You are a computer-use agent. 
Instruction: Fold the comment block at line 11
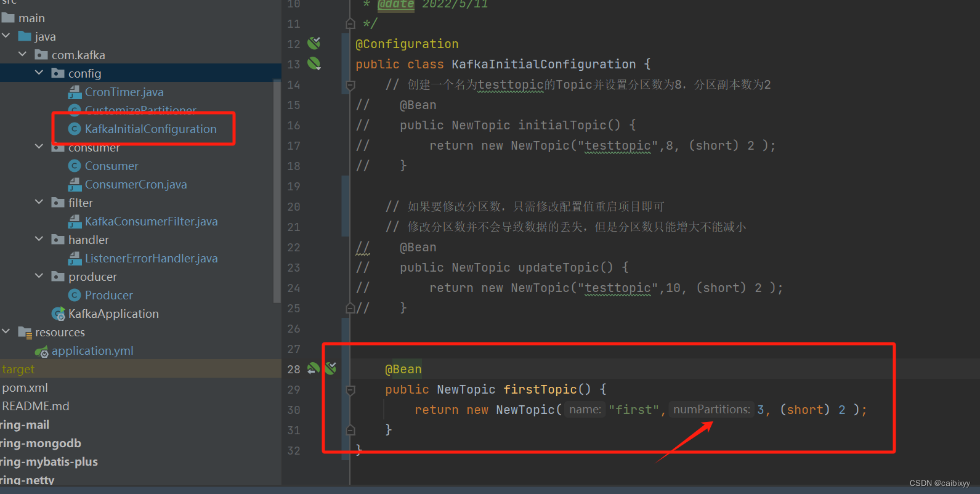[350, 23]
